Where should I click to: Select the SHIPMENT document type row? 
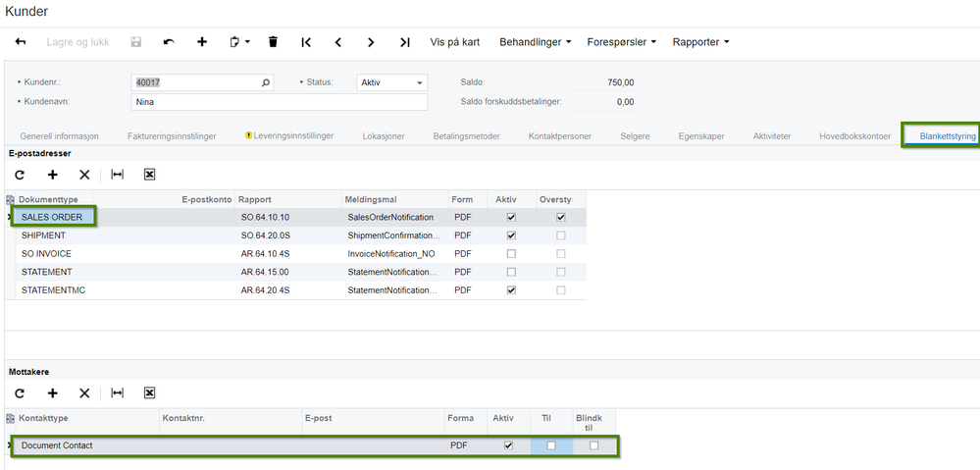point(44,235)
